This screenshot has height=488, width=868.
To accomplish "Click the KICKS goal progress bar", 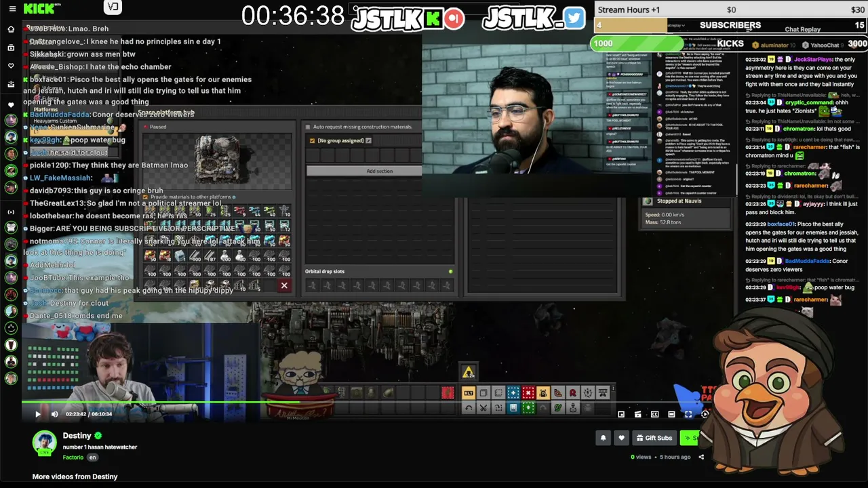I will click(729, 43).
